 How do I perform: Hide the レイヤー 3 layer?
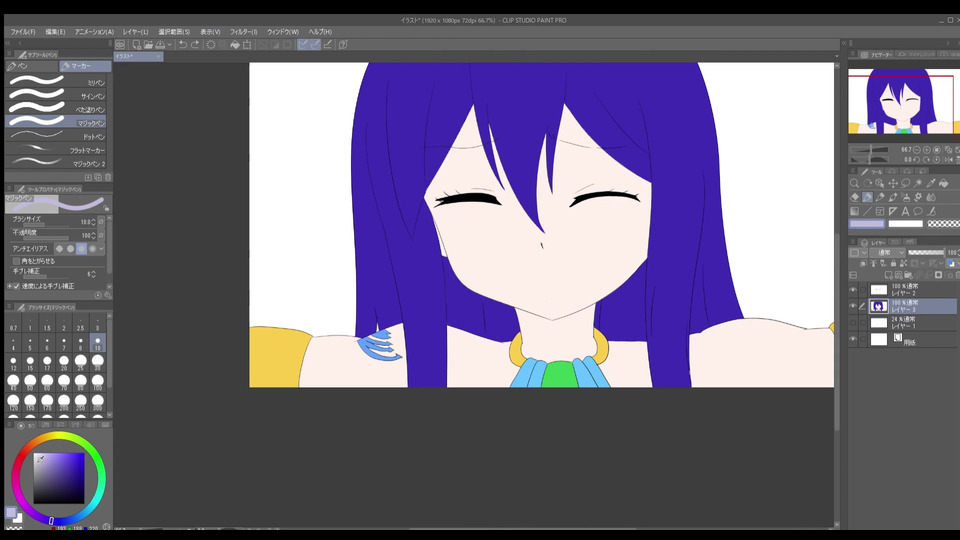coord(853,306)
